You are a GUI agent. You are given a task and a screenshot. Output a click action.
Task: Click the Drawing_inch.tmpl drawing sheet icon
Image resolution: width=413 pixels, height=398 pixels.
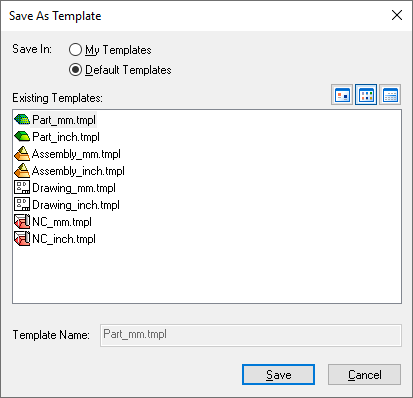pyautogui.click(x=22, y=204)
